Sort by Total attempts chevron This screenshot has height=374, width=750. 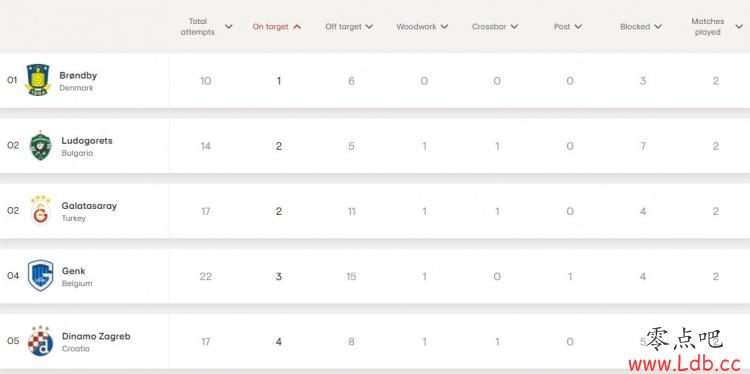(x=229, y=27)
